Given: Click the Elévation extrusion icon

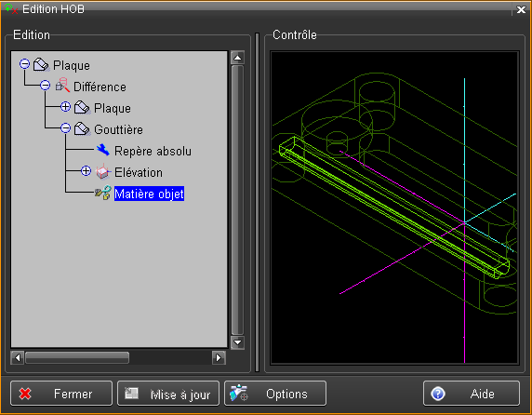Looking at the screenshot, I should pyautogui.click(x=103, y=171).
